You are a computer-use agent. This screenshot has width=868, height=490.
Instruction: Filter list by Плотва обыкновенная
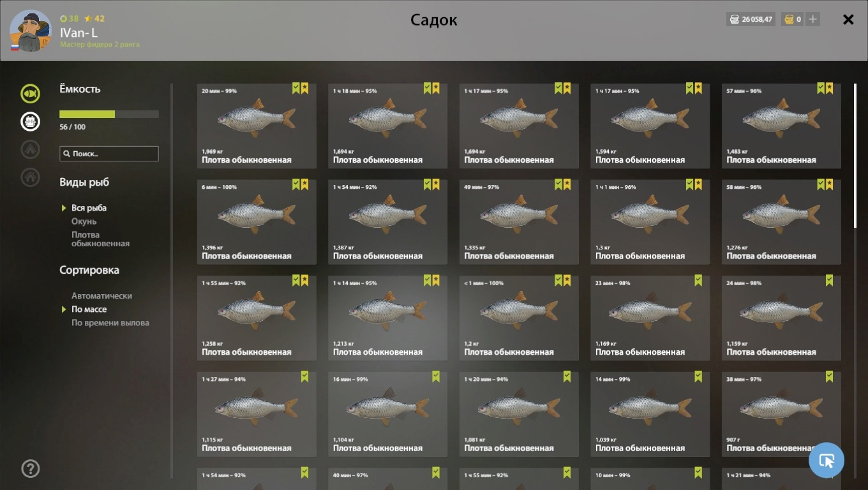100,239
